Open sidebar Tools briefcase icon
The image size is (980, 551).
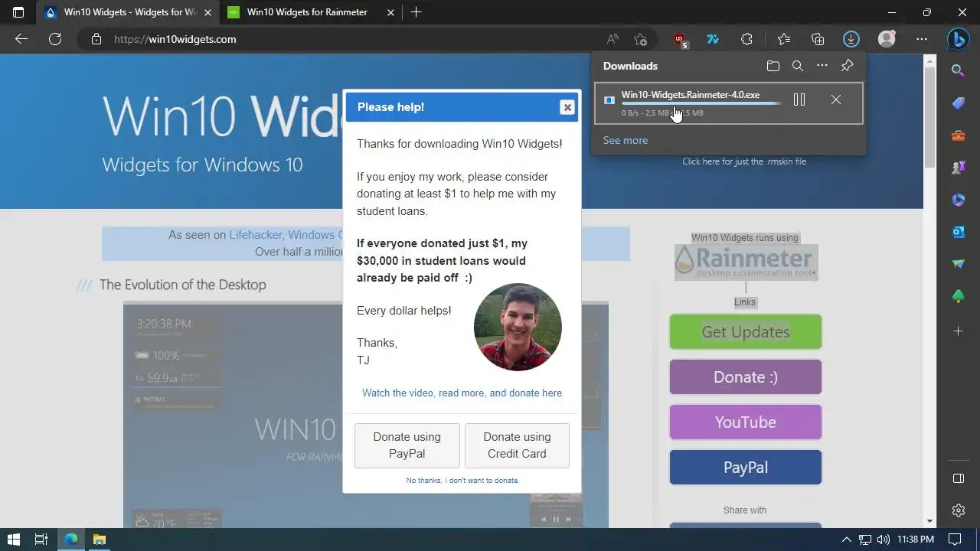click(958, 135)
